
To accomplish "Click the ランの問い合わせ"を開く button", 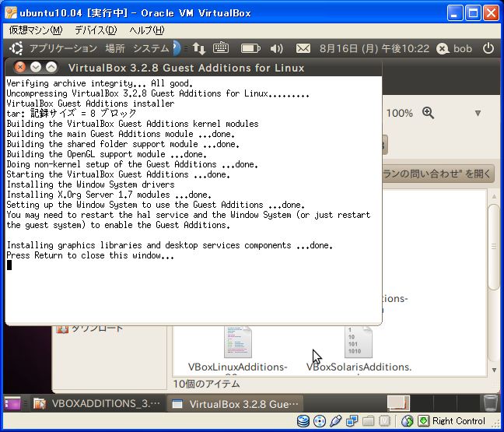I will 439,174.
